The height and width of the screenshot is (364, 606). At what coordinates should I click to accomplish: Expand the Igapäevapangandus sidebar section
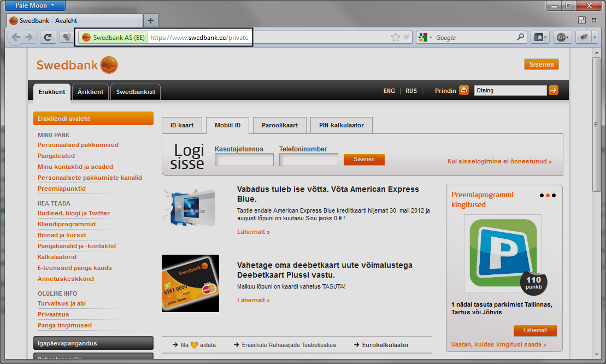pos(93,343)
